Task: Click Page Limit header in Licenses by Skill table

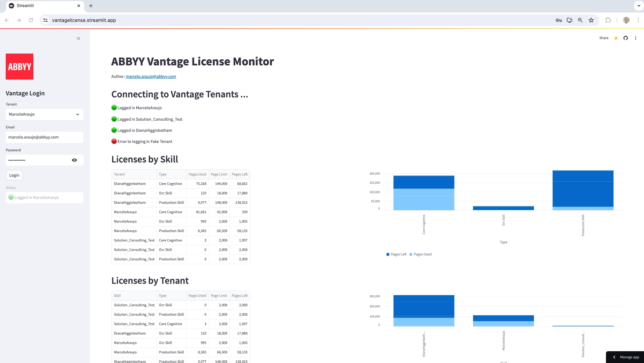Action: tap(219, 174)
